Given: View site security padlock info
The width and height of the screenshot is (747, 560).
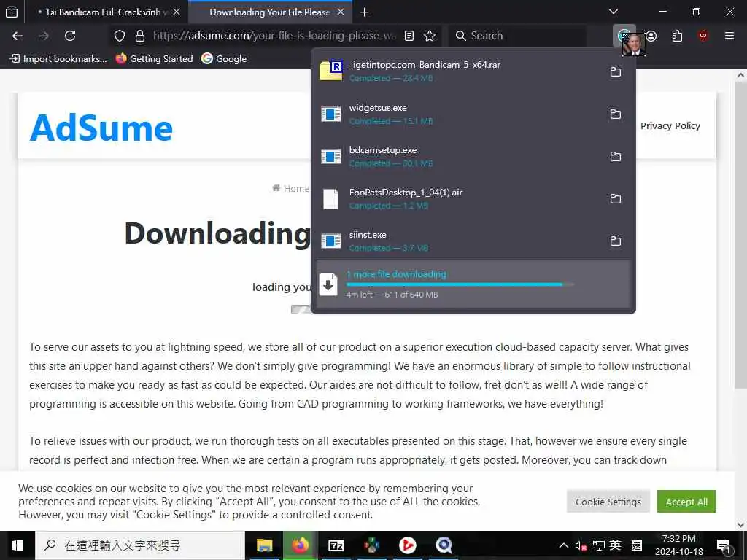Looking at the screenshot, I should [139, 36].
